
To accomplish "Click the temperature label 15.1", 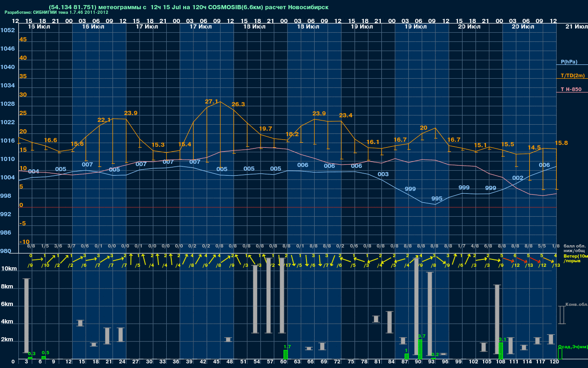I will [480, 145].
